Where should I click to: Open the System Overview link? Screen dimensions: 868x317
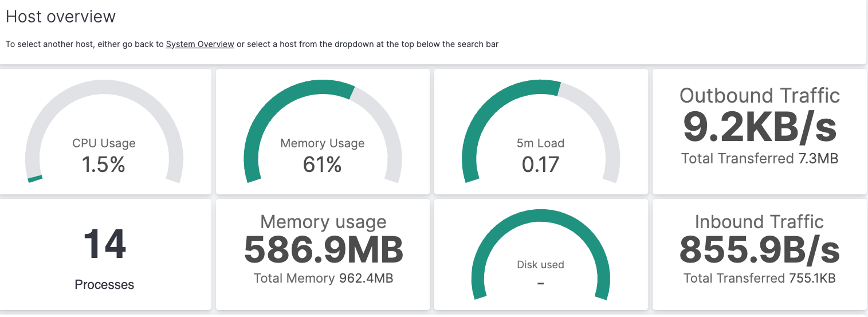point(200,44)
